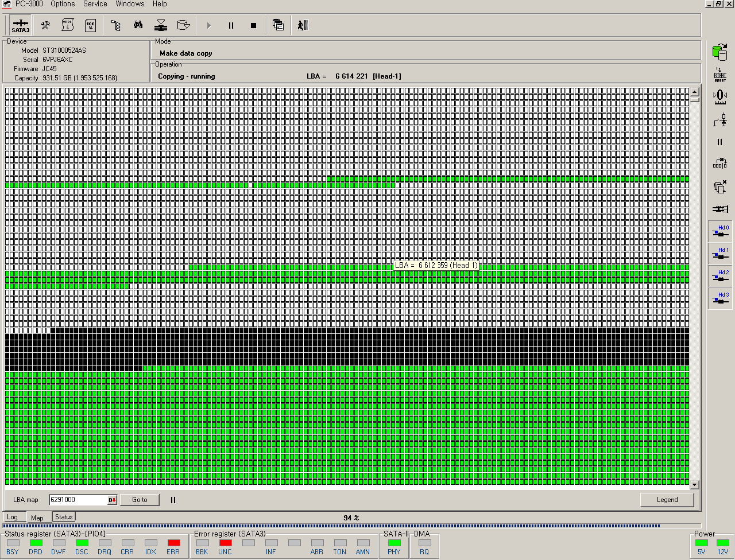Screen dimensions: 735x560
Task: Click the LBA map input field
Action: point(79,500)
